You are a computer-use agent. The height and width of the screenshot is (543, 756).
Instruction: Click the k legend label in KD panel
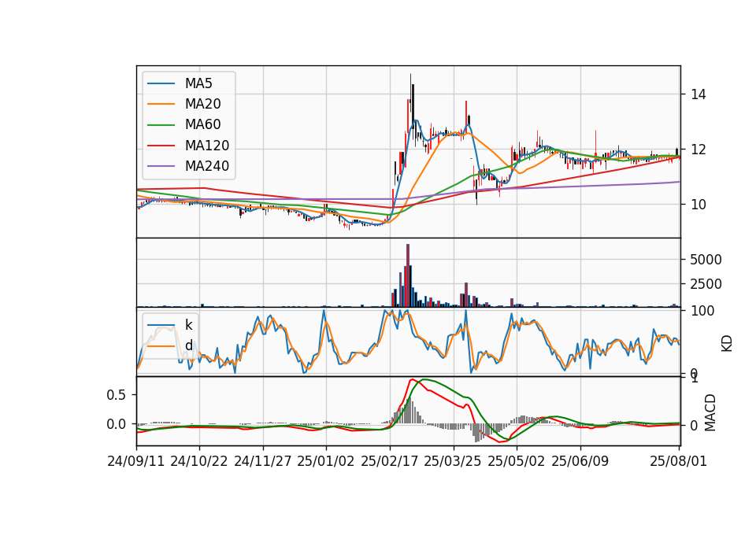click(x=188, y=325)
